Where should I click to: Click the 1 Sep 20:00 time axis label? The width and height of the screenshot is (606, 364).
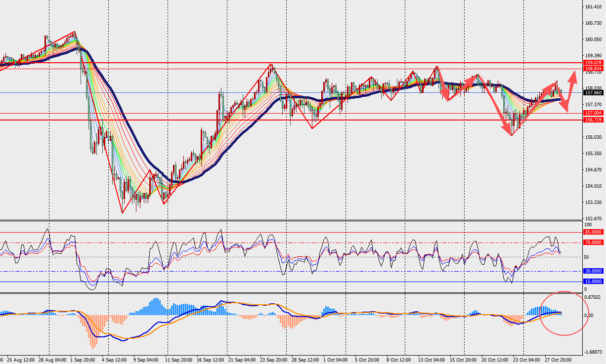click(x=84, y=360)
